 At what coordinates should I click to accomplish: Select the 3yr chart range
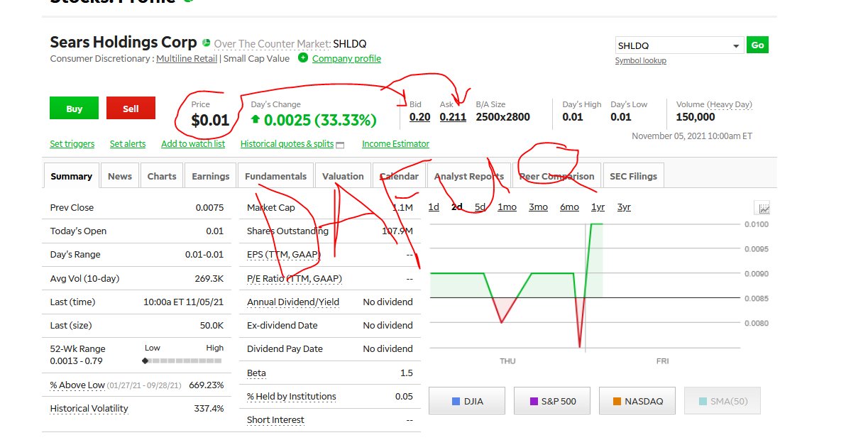[x=624, y=207]
